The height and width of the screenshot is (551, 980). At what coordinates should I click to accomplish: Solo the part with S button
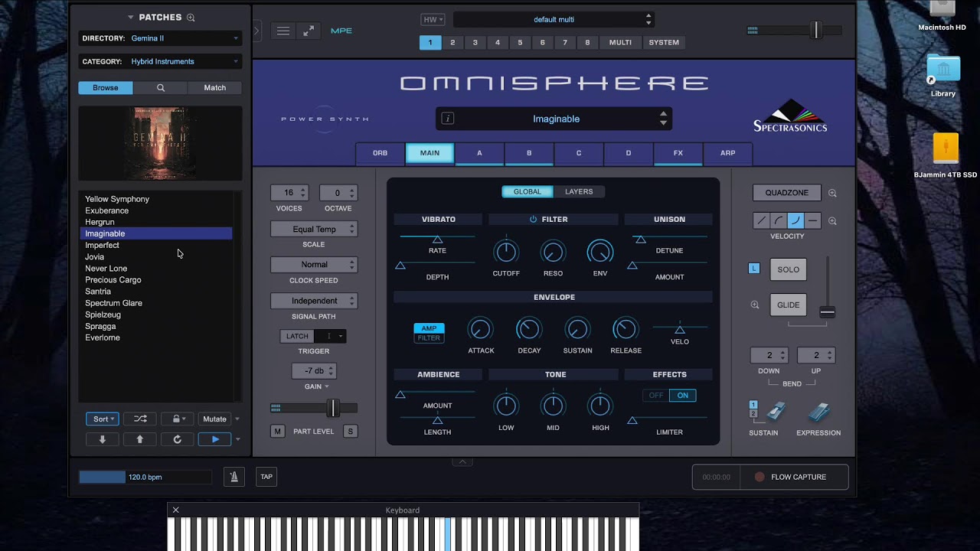[x=350, y=432]
